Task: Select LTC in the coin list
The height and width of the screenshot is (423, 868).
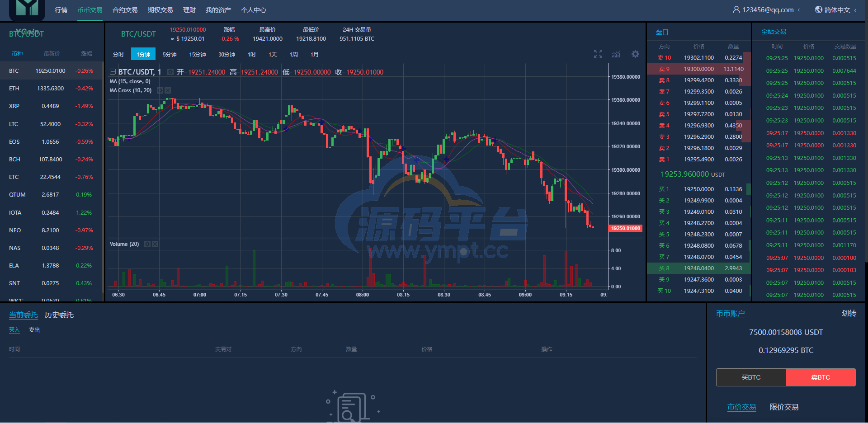Action: (52, 124)
